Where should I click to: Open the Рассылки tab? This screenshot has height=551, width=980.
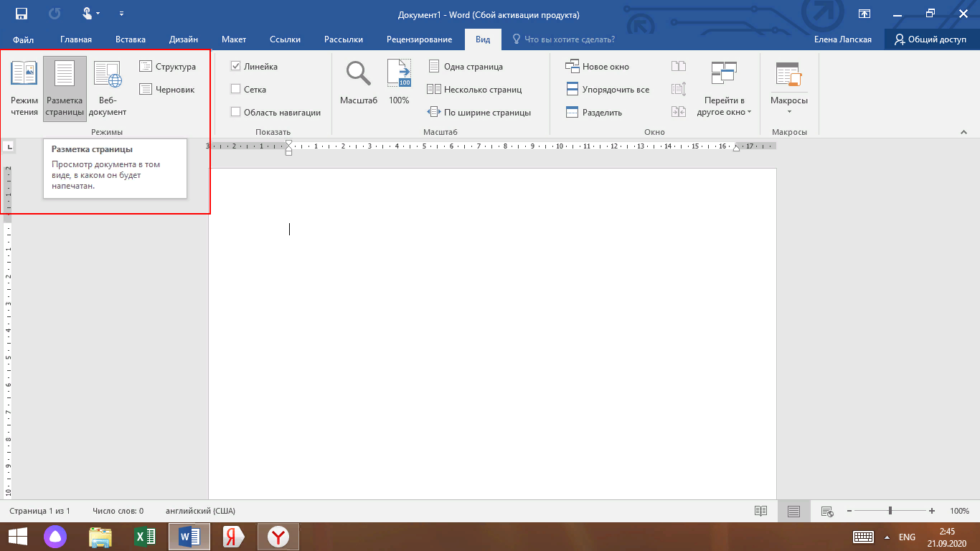(x=344, y=39)
